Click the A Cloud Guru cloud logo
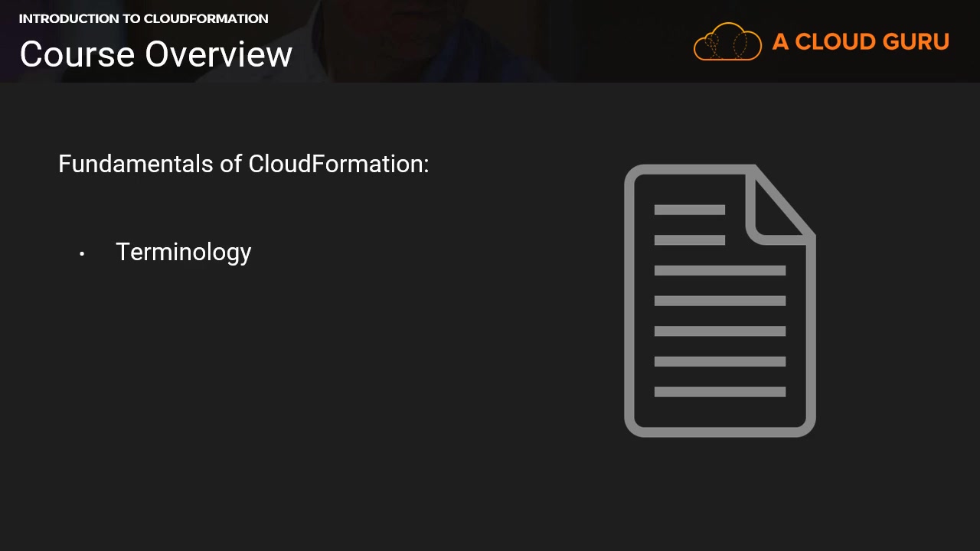Image resolution: width=980 pixels, height=551 pixels. click(727, 41)
